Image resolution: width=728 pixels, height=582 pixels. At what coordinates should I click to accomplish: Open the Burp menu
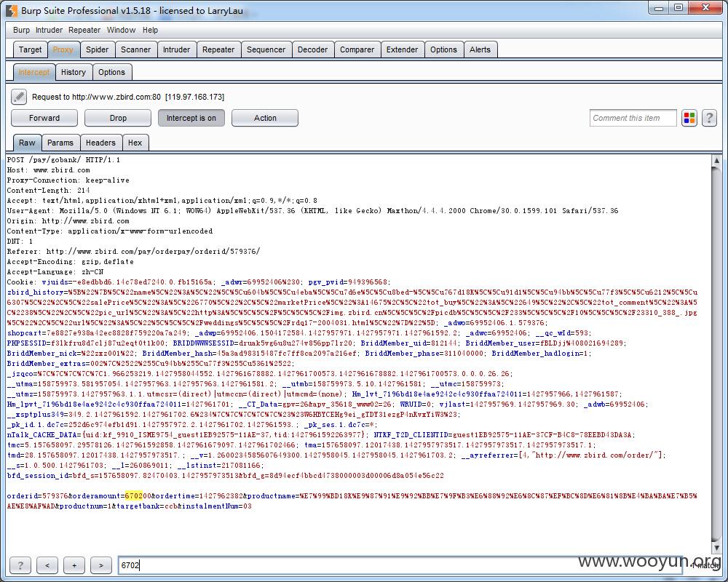pos(21,30)
